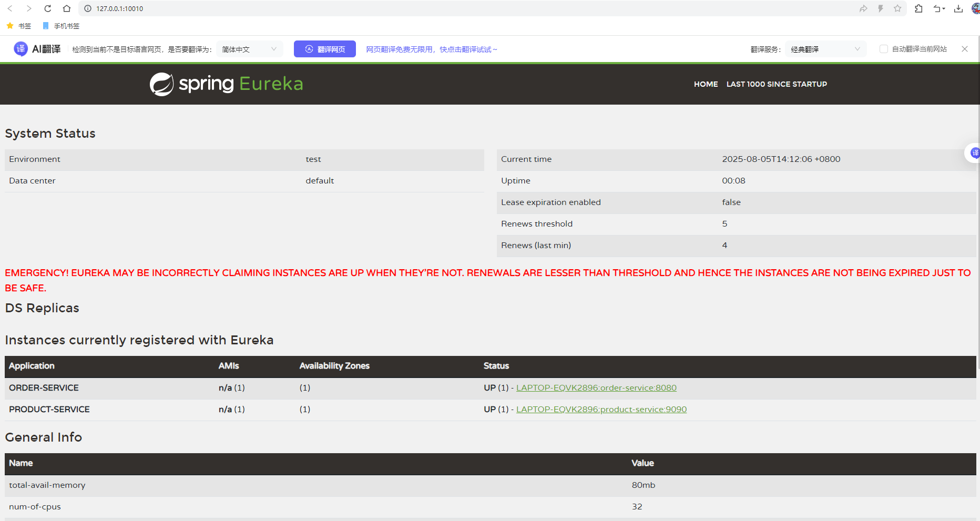Open the downloads icon in browser toolbar
This screenshot has height=521, width=980.
(958, 8)
